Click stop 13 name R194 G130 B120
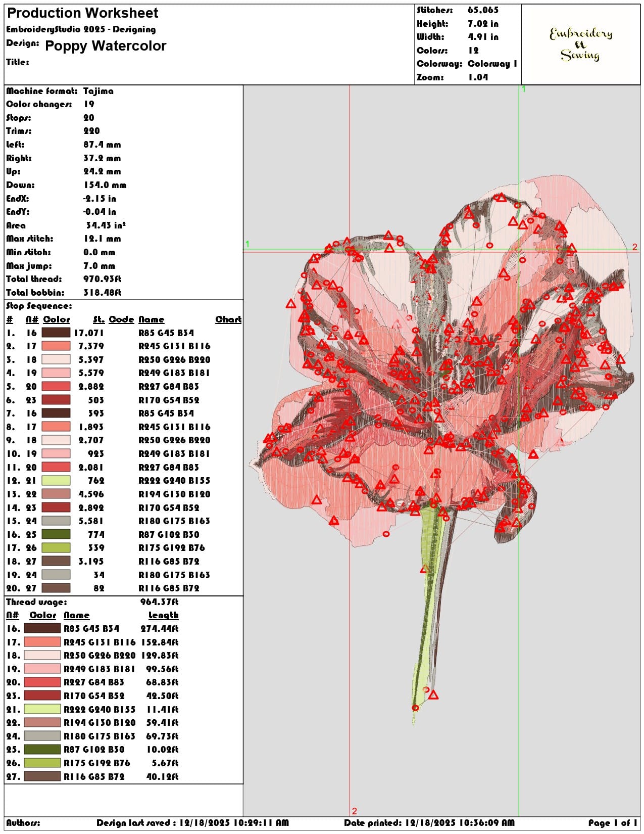The width and height of the screenshot is (644, 834). point(174,494)
